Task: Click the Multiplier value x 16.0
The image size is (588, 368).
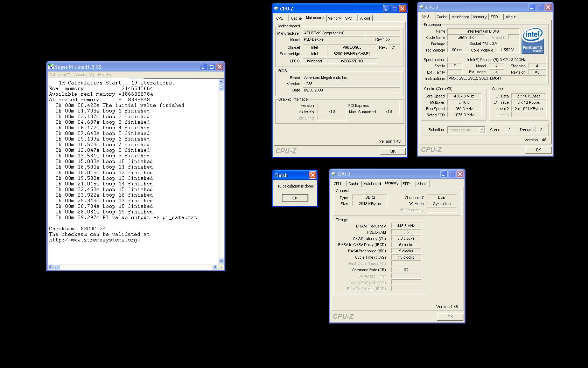Action: (x=464, y=102)
